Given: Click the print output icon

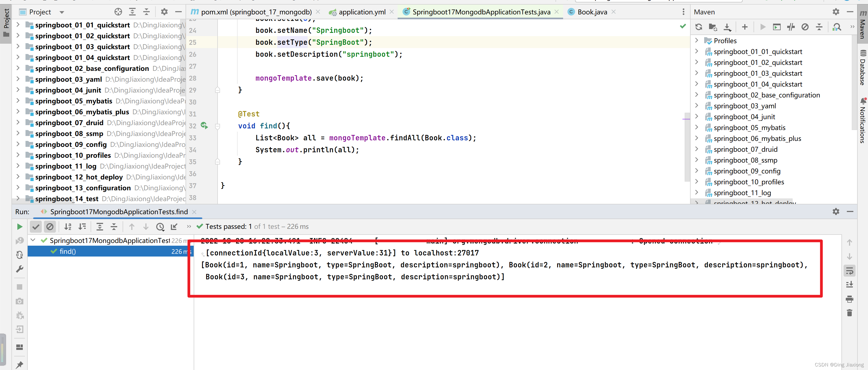Looking at the screenshot, I should [x=849, y=299].
